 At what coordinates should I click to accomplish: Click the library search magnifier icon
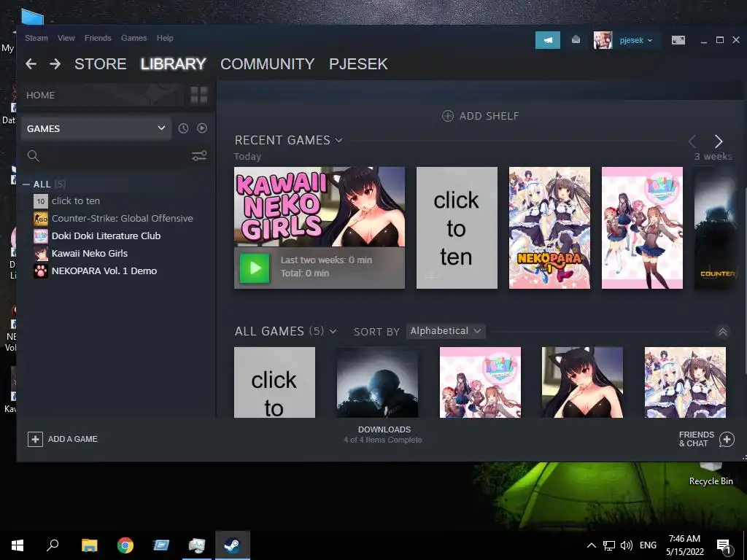pyautogui.click(x=33, y=156)
